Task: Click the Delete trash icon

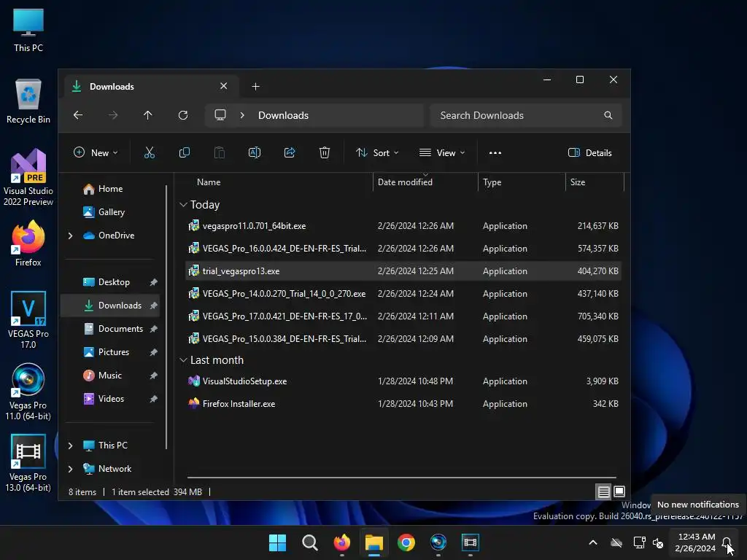Action: tap(325, 153)
